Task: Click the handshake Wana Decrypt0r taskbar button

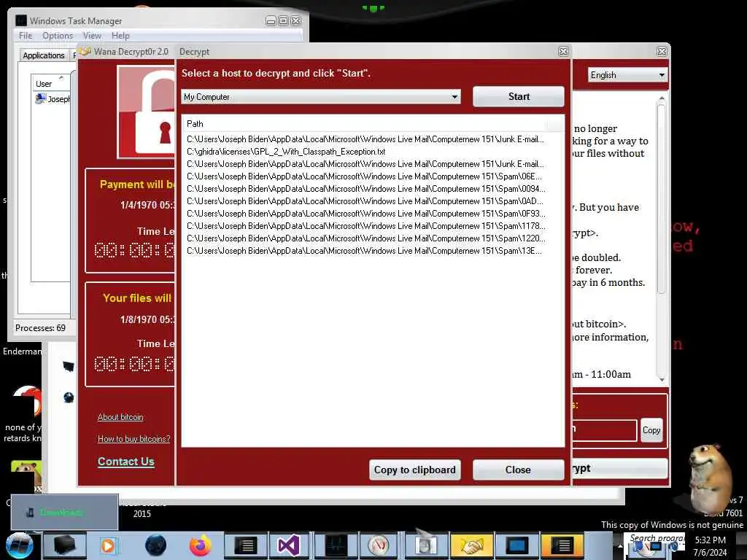Action: (x=471, y=545)
